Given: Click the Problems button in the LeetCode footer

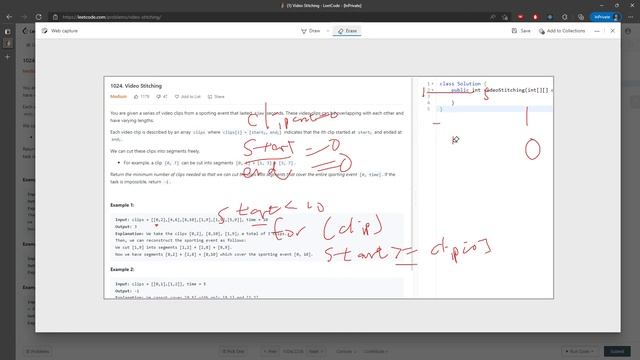Looking at the screenshot, I should point(38,351).
